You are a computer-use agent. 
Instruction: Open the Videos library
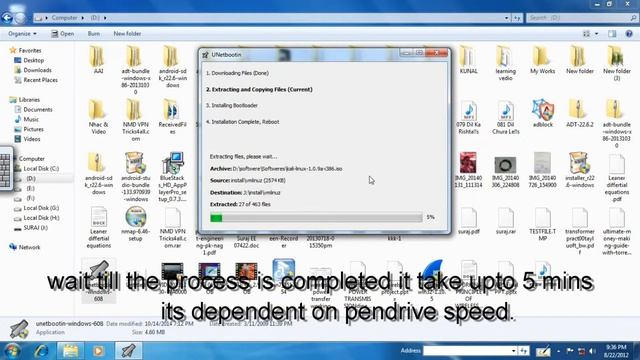pyautogui.click(x=27, y=139)
